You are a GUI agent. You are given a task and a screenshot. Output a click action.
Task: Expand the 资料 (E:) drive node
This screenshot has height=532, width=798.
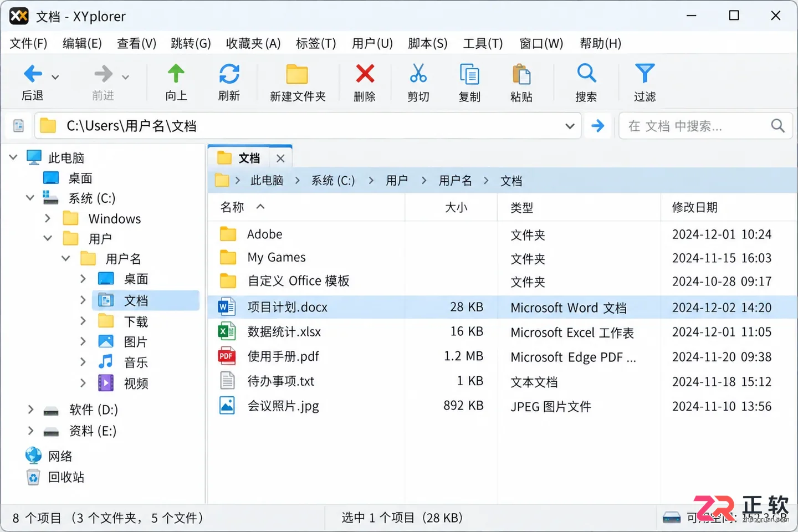[30, 431]
